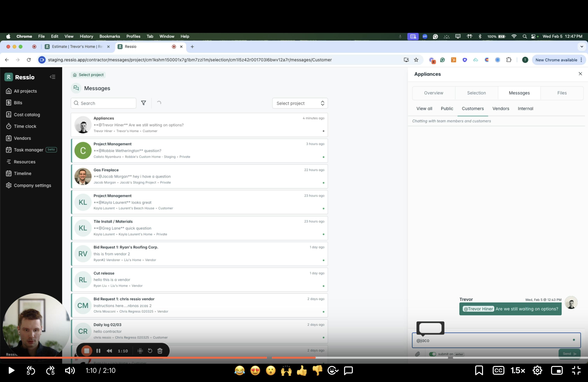The image size is (588, 382).
Task: Switch to the Vendors messages tab
Action: (500, 109)
